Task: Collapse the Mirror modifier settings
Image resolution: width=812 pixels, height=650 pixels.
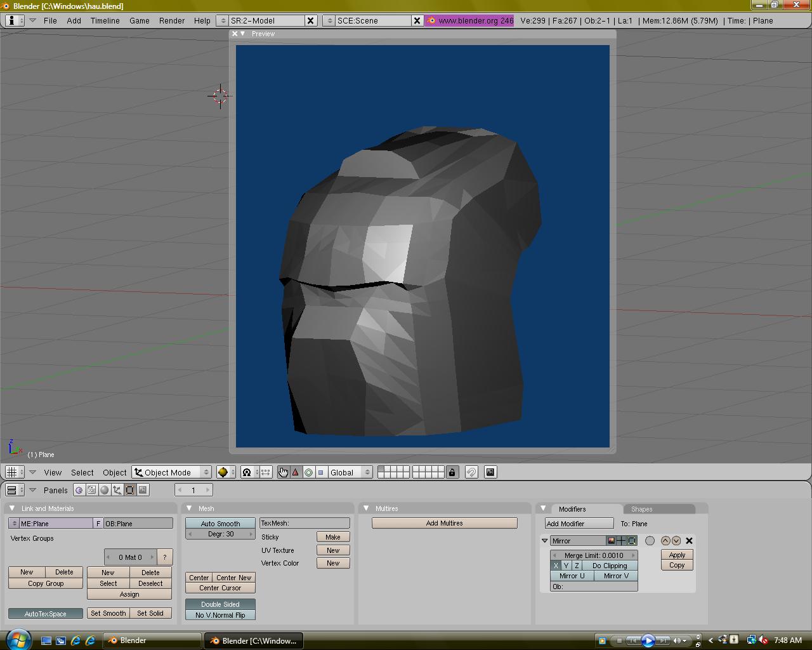Action: (x=544, y=541)
